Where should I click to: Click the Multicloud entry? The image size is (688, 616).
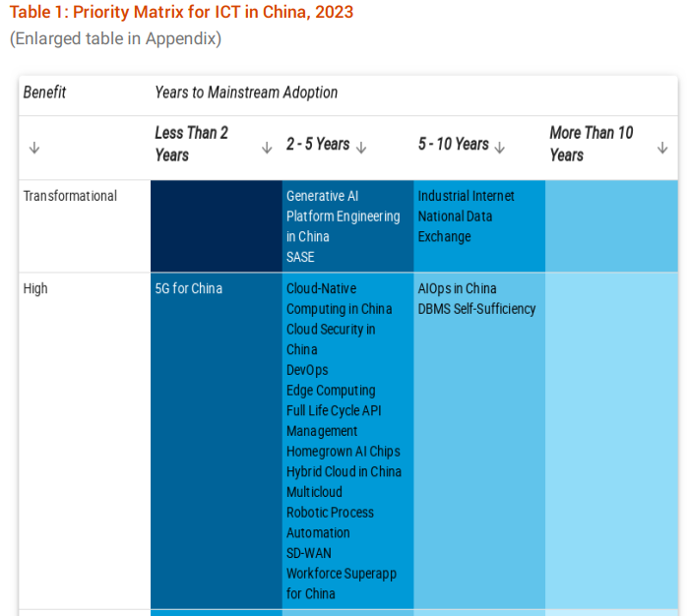click(x=314, y=492)
